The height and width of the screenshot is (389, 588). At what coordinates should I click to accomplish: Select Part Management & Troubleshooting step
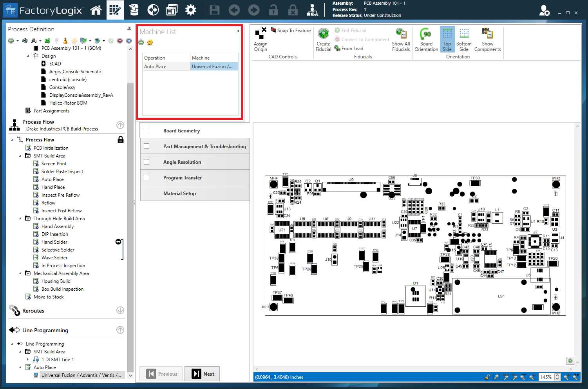[x=204, y=147]
